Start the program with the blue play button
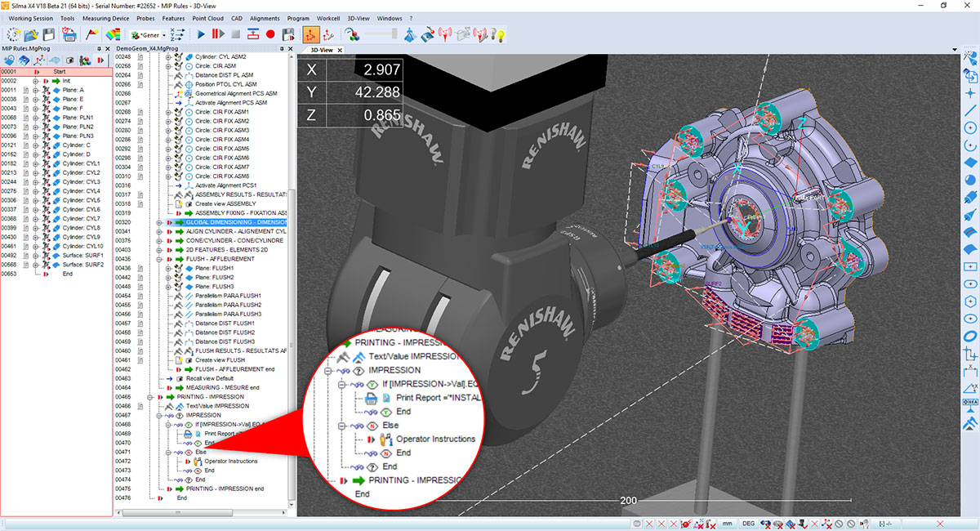Screen dimensions: 980x531 pos(201,34)
